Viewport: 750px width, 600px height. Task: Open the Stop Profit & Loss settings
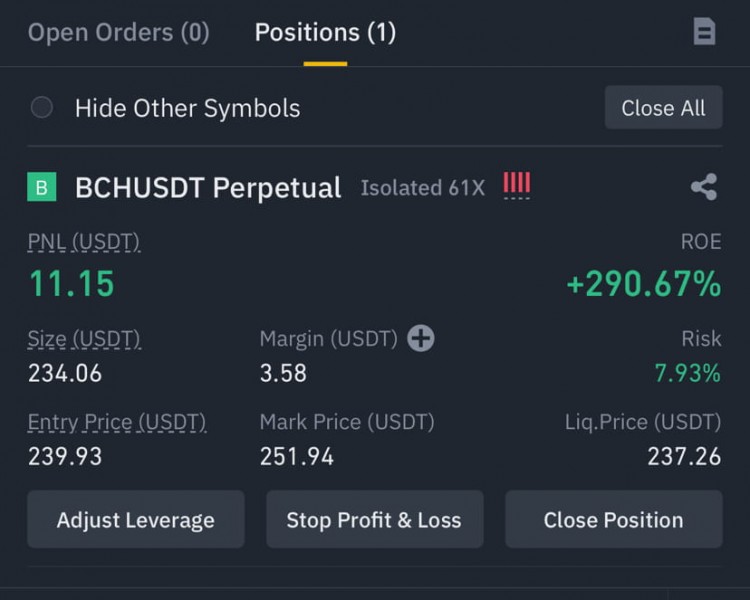click(374, 520)
